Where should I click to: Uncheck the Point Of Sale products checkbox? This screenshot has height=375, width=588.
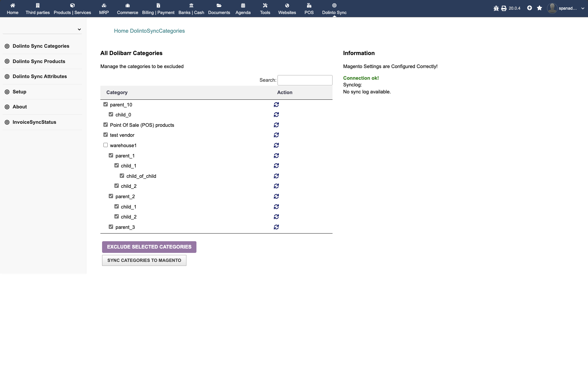click(x=105, y=125)
